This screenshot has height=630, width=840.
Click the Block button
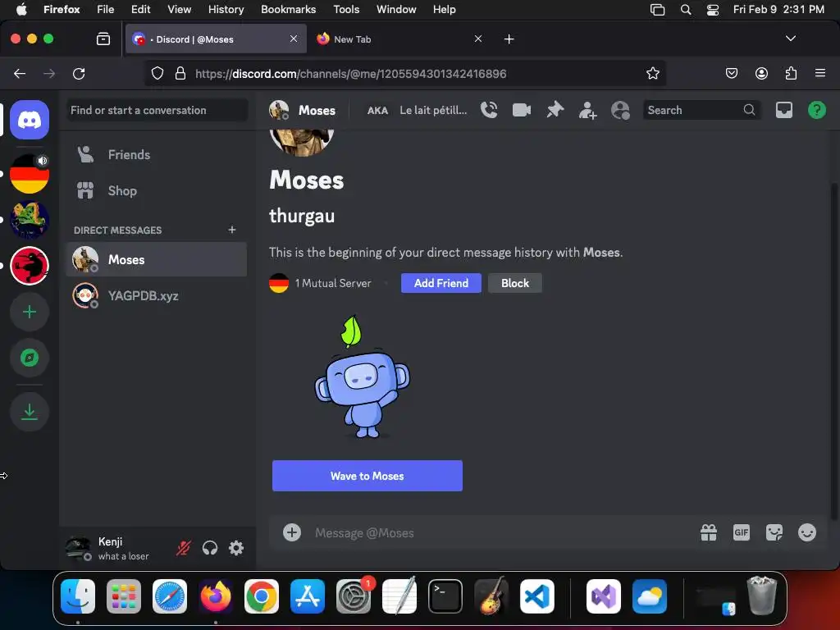pos(515,283)
